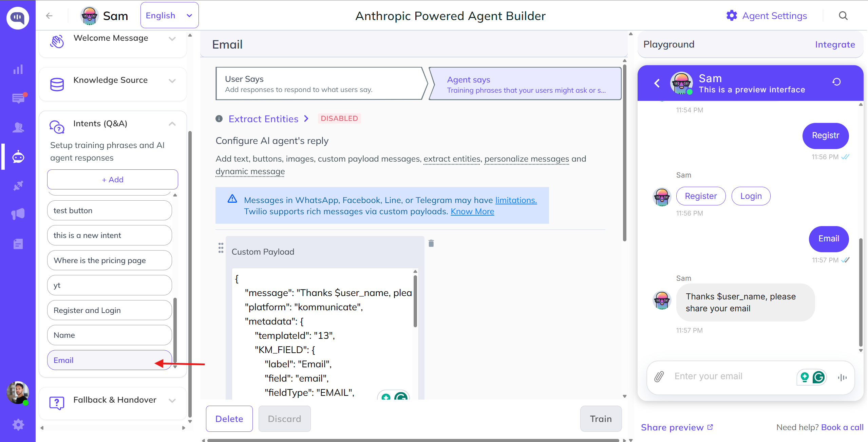Click the attachment paperclip icon
Image resolution: width=868 pixels, height=442 pixels.
click(x=659, y=376)
